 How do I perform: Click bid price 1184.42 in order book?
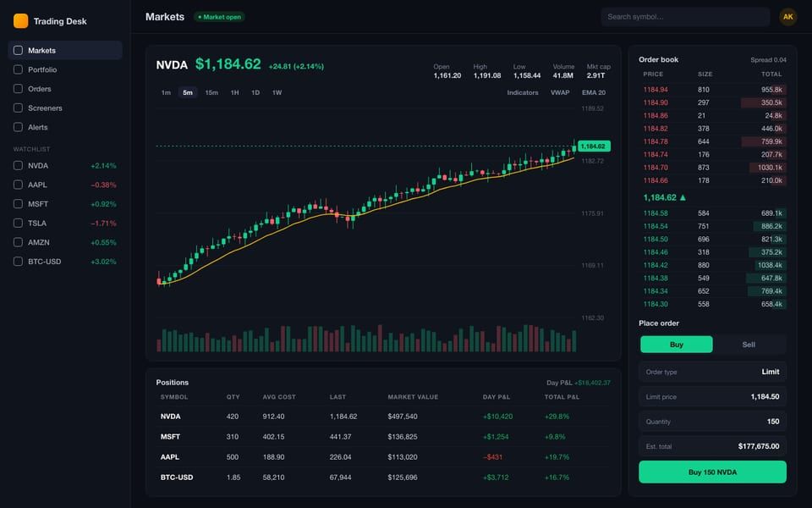(655, 265)
